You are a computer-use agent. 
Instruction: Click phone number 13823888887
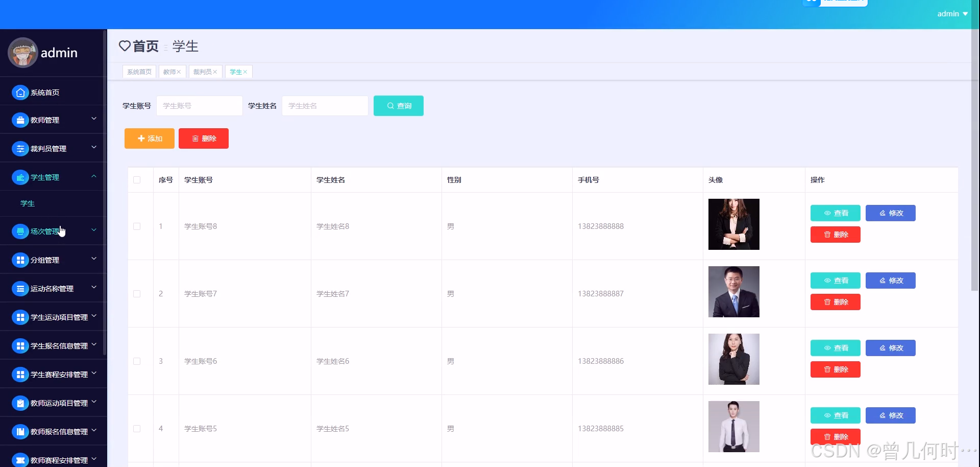(x=601, y=294)
